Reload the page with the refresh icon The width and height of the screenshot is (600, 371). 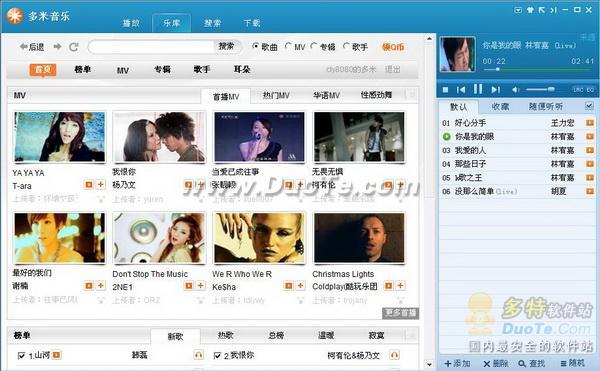pyautogui.click(x=73, y=47)
